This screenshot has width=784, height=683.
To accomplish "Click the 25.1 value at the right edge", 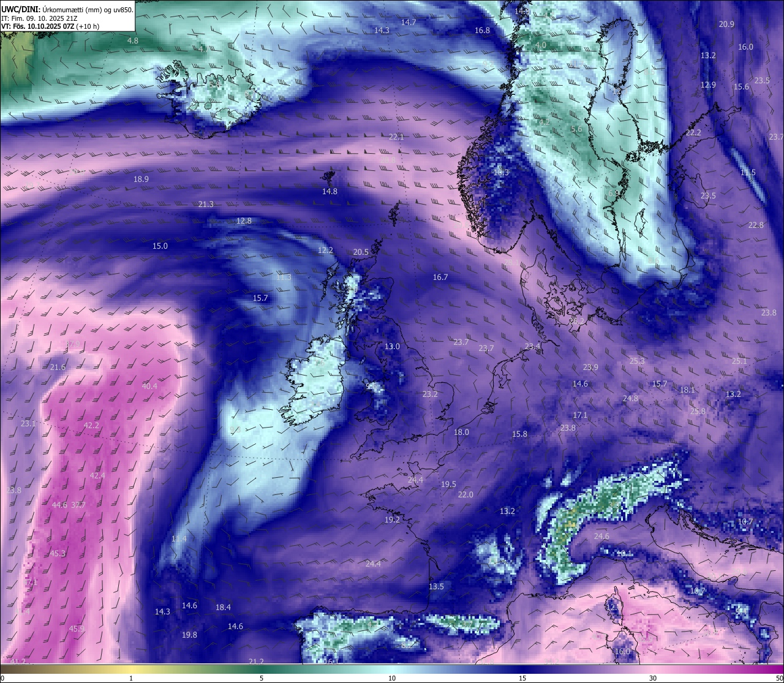I will [739, 361].
